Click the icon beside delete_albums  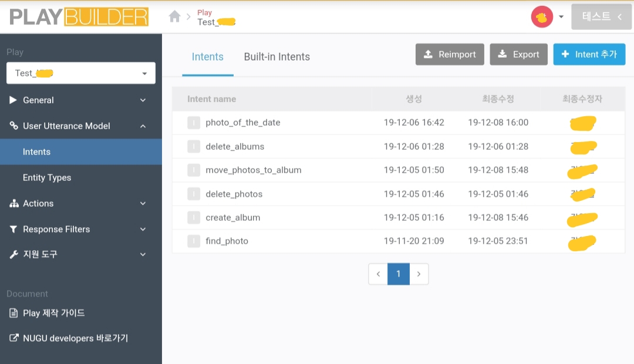pos(194,146)
